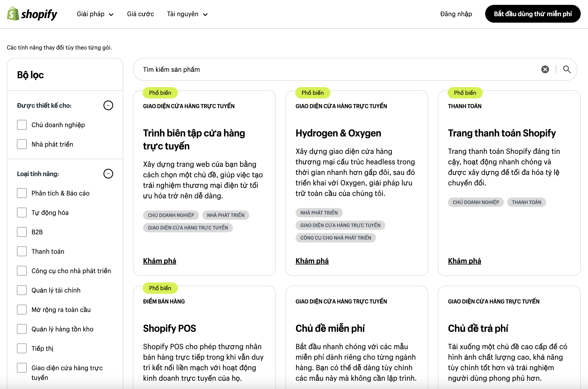
Task: Tick the 'Tự động hóa' checkbox
Action: click(x=22, y=213)
